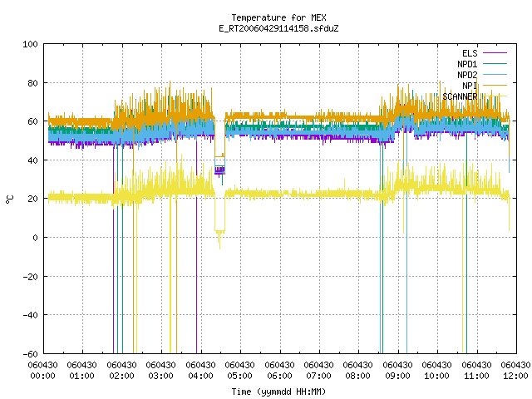This screenshot has width=532, height=399.
Task: Click the 'Time (yymmdd HH:MM)' axis title
Action: [x=279, y=392]
